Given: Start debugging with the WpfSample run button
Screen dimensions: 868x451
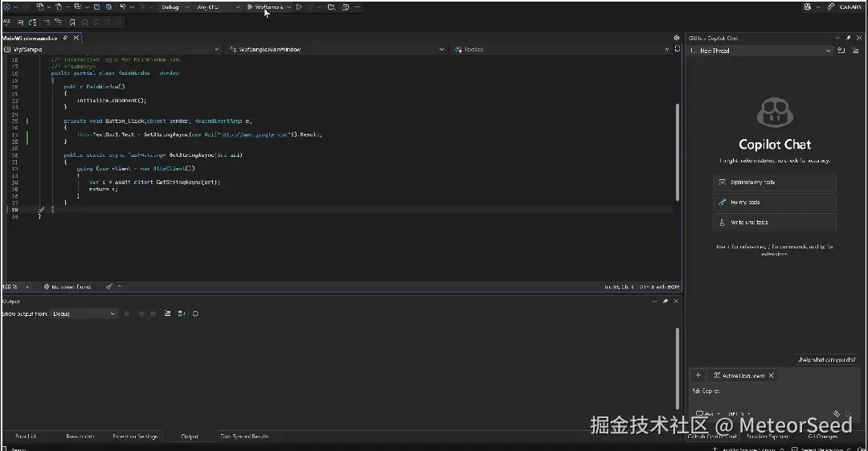Looking at the screenshot, I should (x=265, y=7).
